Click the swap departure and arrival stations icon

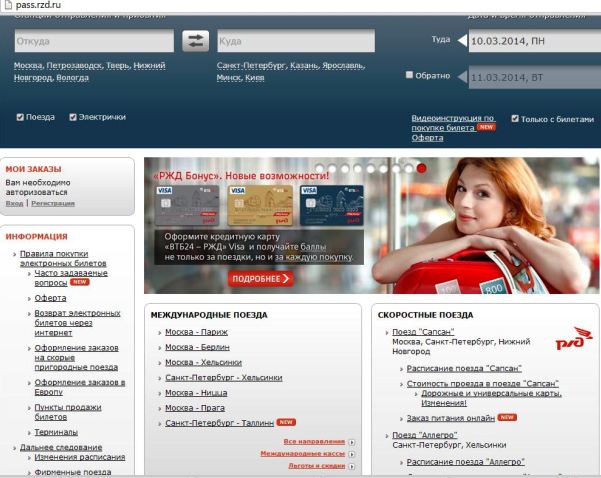click(195, 41)
